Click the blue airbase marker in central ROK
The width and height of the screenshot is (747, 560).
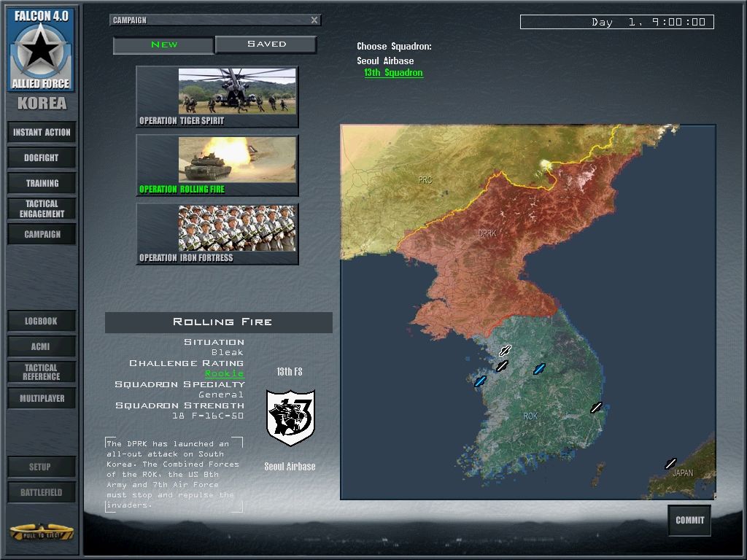pyautogui.click(x=539, y=369)
